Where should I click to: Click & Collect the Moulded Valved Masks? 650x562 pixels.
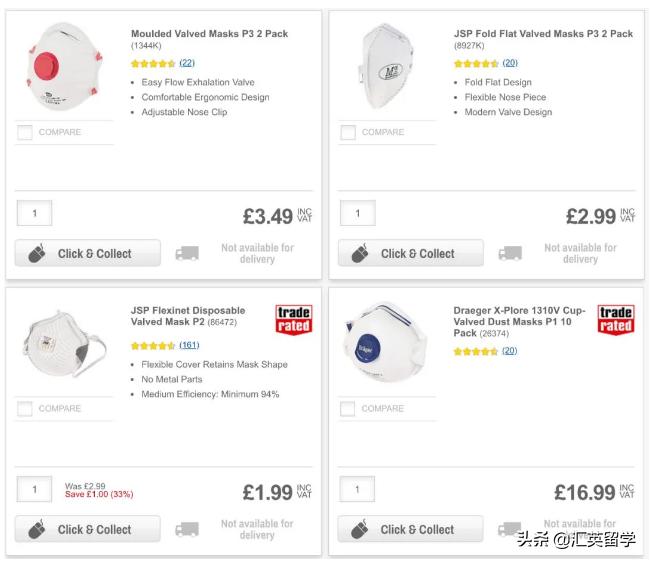click(x=88, y=254)
